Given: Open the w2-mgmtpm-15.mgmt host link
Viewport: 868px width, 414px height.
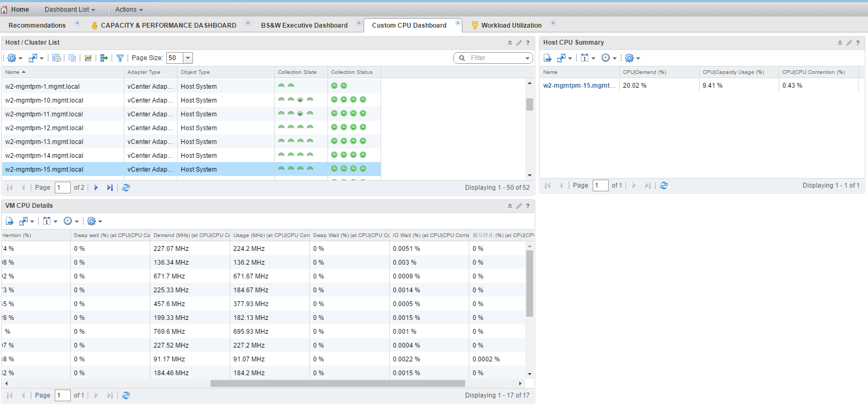Looking at the screenshot, I should pos(579,86).
